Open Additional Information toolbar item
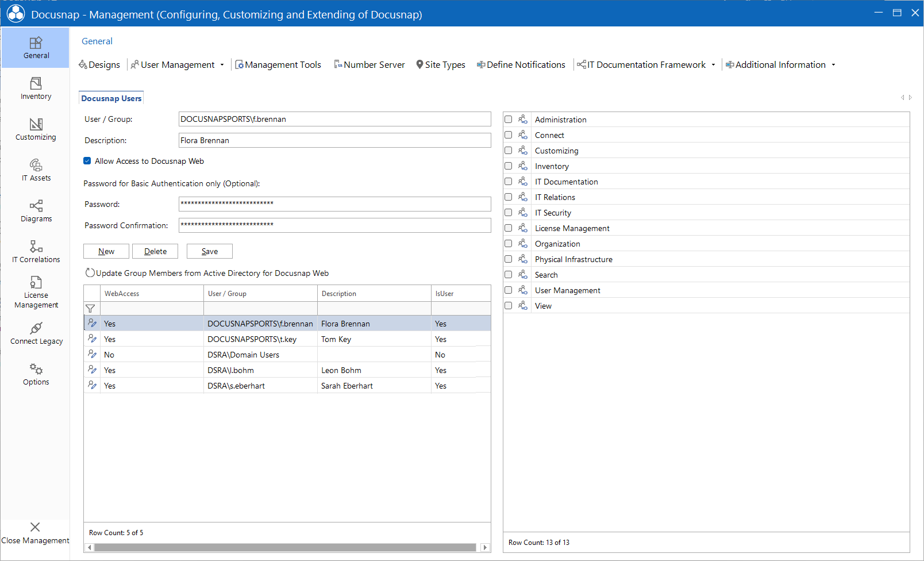Image resolution: width=924 pixels, height=561 pixels. (776, 64)
